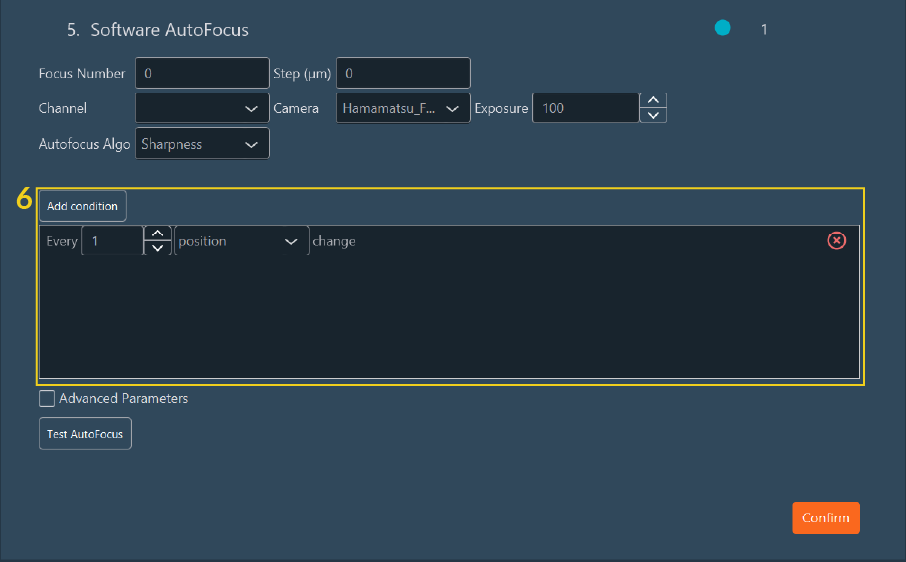
Task: Increment the Every count up arrow
Action: [x=157, y=234]
